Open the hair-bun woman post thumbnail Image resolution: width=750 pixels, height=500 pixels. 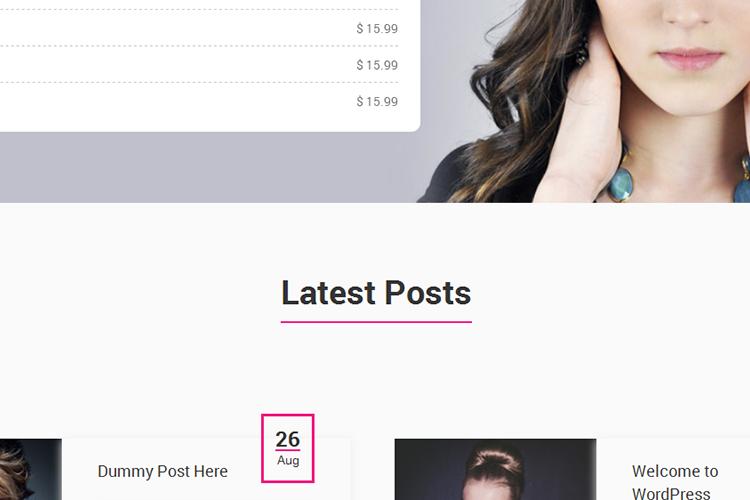coord(495,469)
